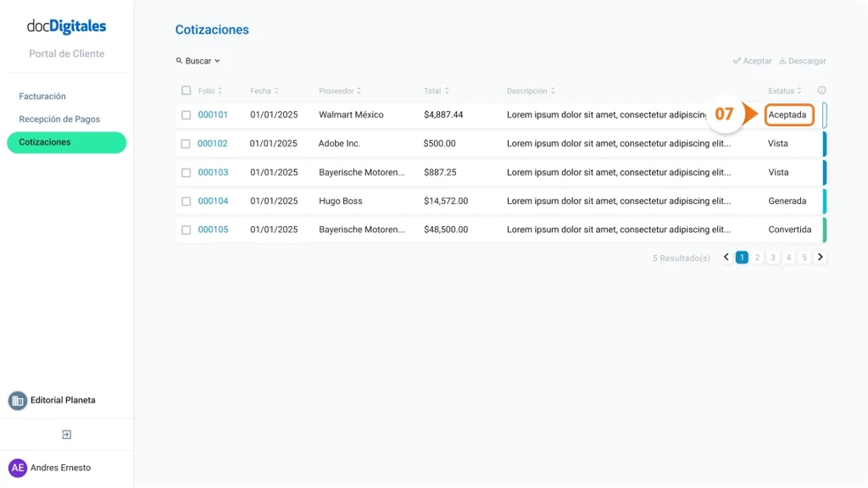Check the checkbox for folio 000101
Screen dimensions: 868x488
186,114
